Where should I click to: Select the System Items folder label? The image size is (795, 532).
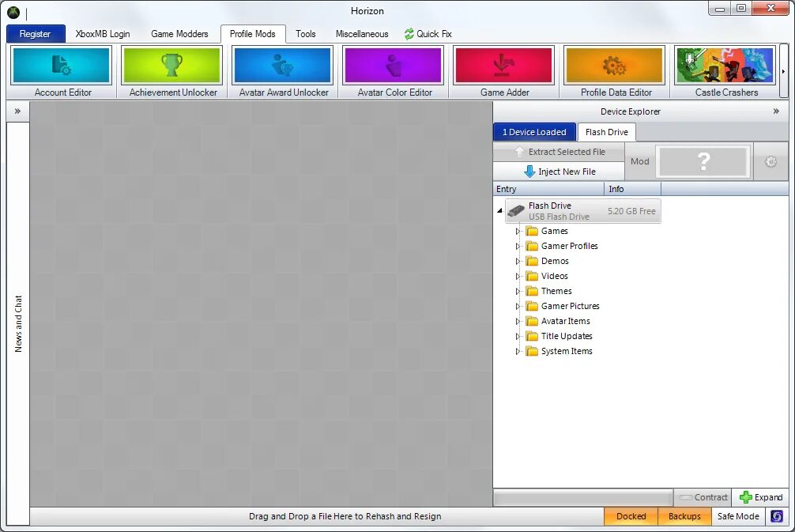click(567, 352)
